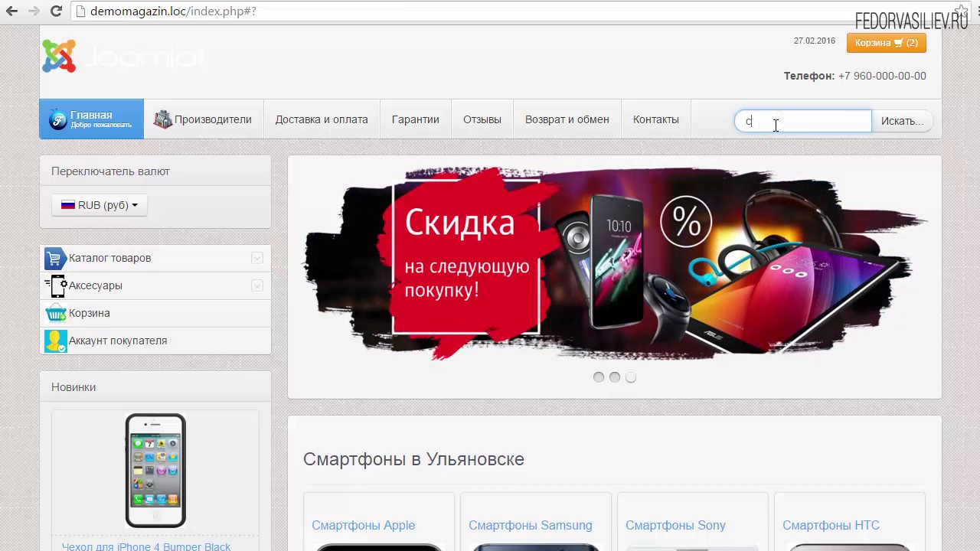Click the Главная home icon

(58, 120)
